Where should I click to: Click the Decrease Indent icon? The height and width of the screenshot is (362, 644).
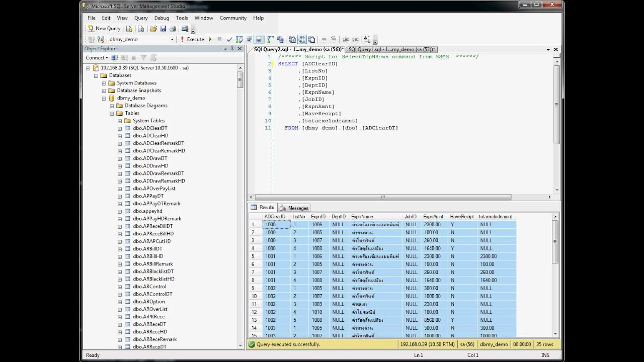point(346,39)
